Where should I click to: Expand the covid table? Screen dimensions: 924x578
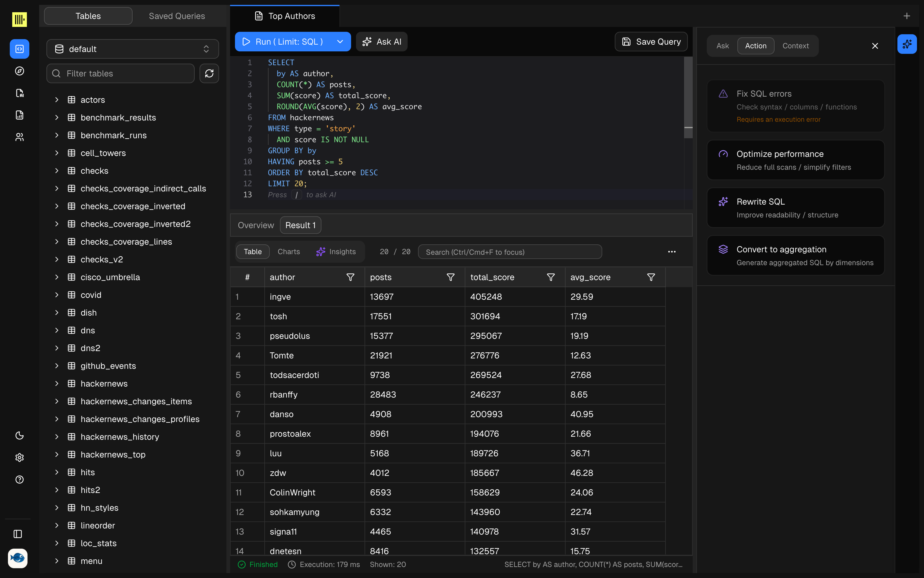(57, 295)
